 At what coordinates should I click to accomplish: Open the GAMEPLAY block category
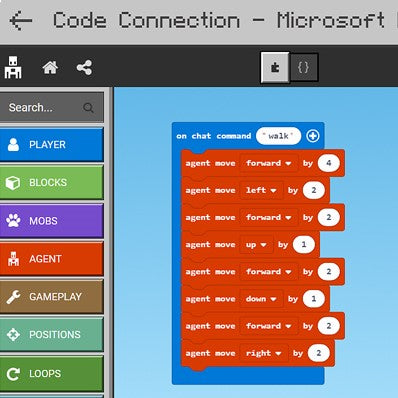(51, 297)
